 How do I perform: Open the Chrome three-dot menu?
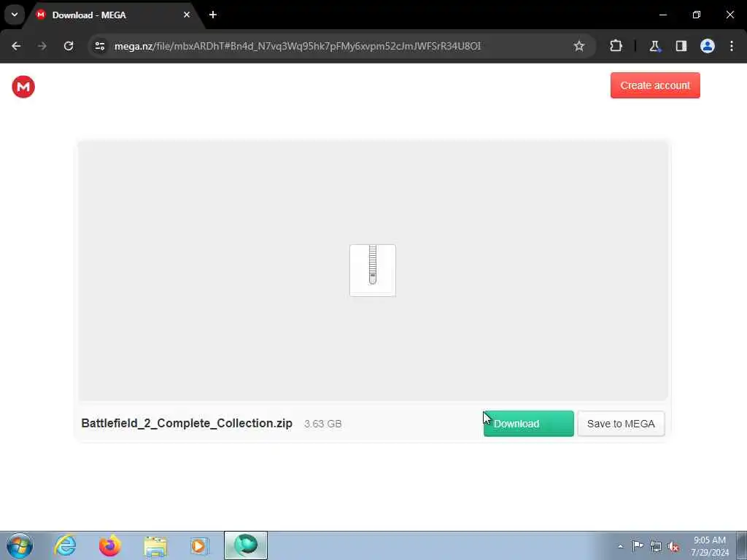(x=732, y=46)
